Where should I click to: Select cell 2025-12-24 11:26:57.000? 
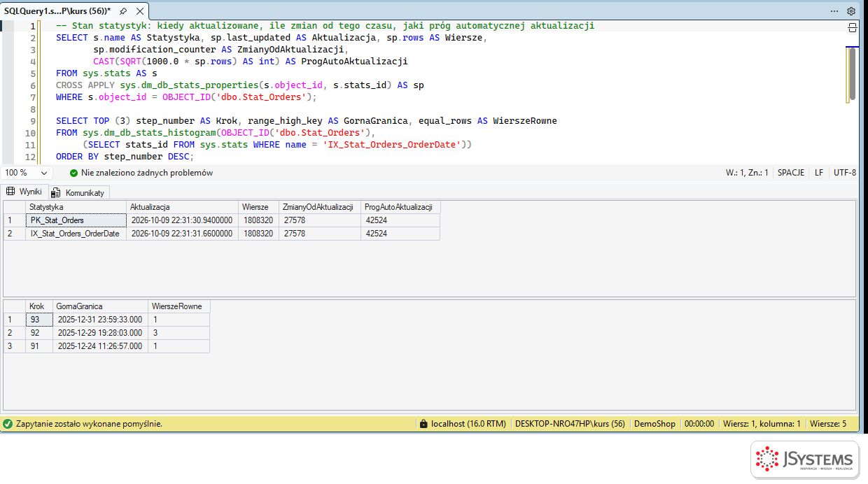(100, 346)
